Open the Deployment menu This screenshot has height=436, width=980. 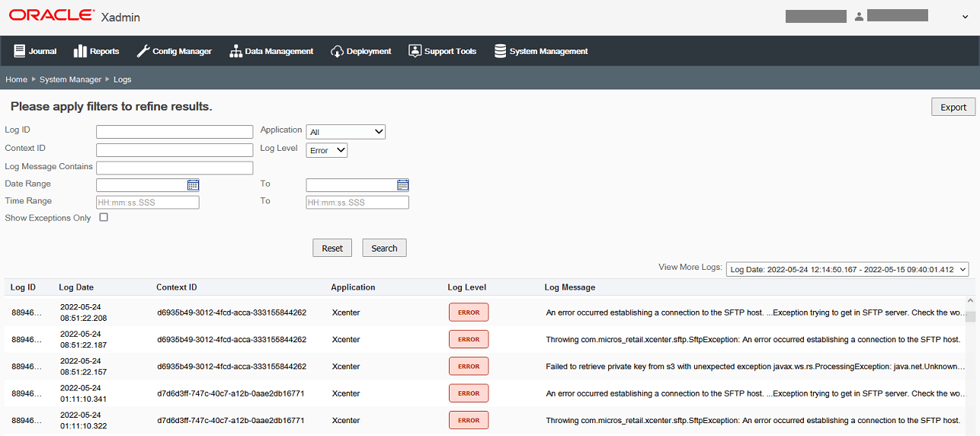(x=361, y=51)
